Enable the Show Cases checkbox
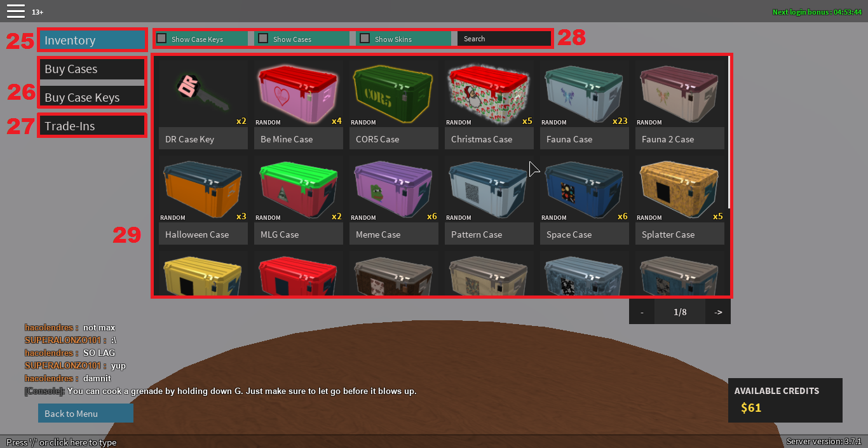Screen dimensions: 868x448 263,38
